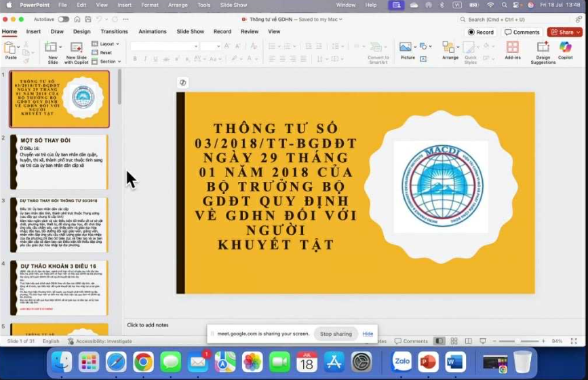588x380 pixels.
Task: Click the Arrange objects icon
Action: pyautogui.click(x=450, y=49)
